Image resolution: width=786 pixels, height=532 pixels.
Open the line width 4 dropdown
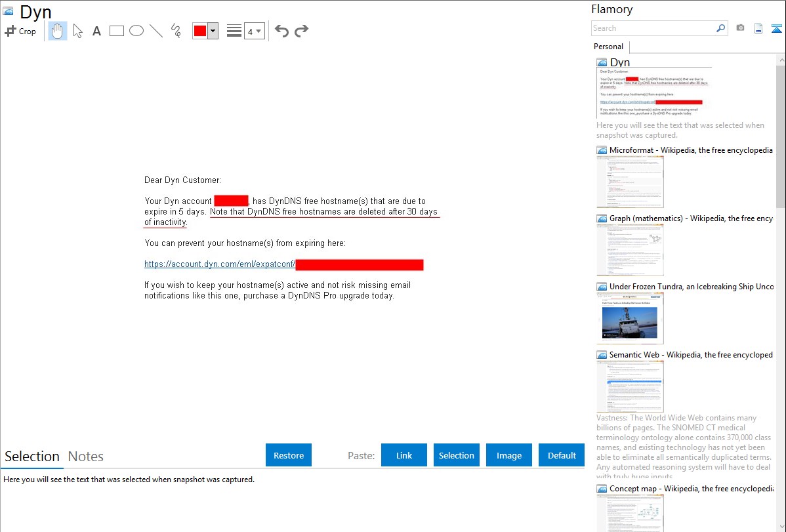click(254, 31)
